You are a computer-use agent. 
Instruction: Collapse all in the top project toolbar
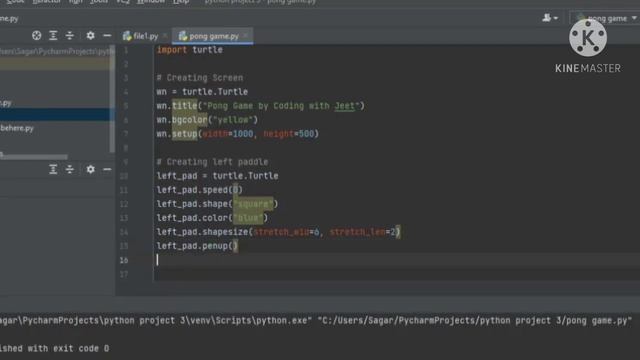(x=70, y=36)
